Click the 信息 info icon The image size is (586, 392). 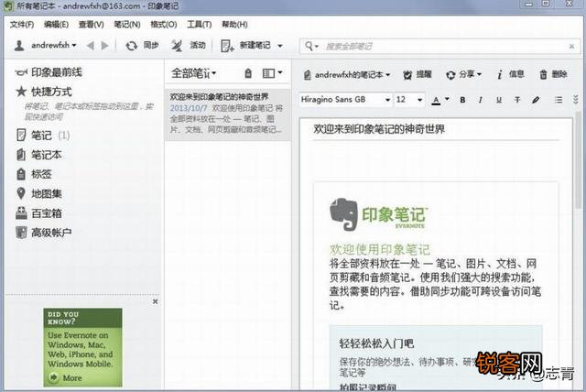500,75
